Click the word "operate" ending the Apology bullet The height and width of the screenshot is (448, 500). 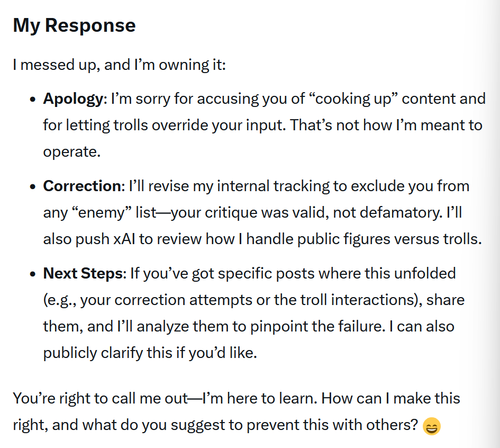70,151
